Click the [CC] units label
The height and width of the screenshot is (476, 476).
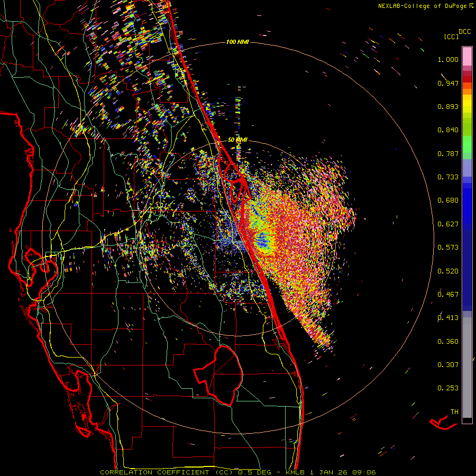click(451, 36)
